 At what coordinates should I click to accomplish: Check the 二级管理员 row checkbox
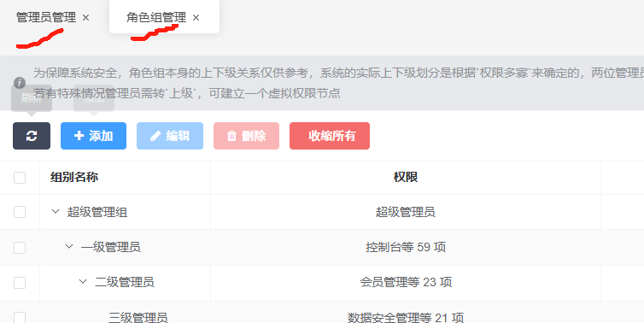(20, 282)
